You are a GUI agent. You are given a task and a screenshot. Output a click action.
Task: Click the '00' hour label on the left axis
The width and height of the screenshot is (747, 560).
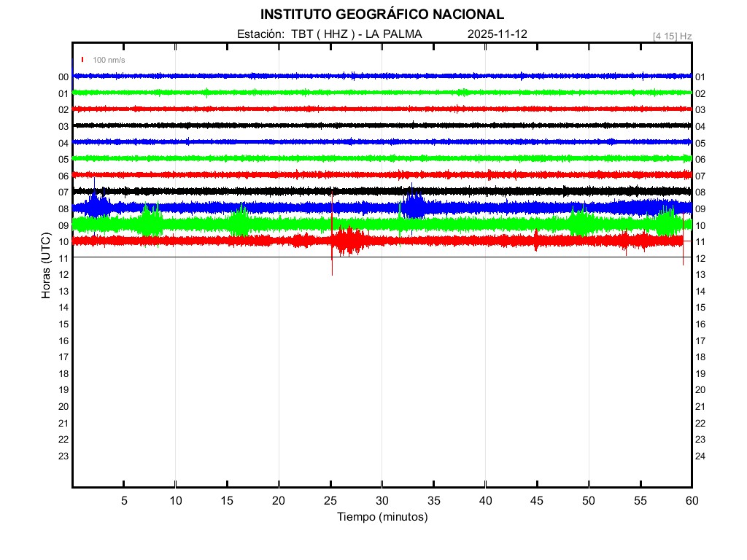point(63,77)
